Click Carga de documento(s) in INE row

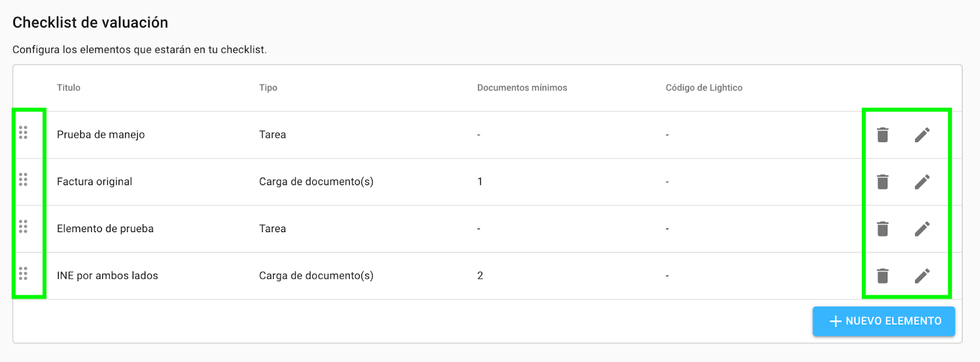(316, 276)
